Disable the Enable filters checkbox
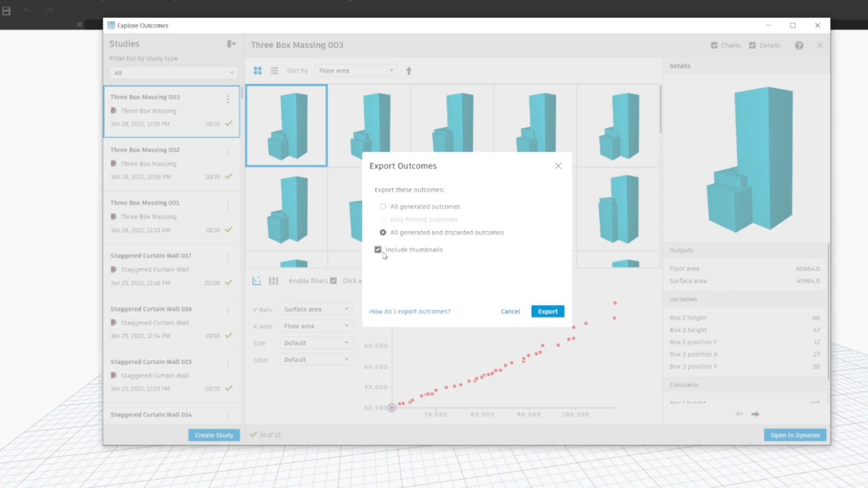Image resolution: width=868 pixels, height=488 pixels. tap(333, 281)
